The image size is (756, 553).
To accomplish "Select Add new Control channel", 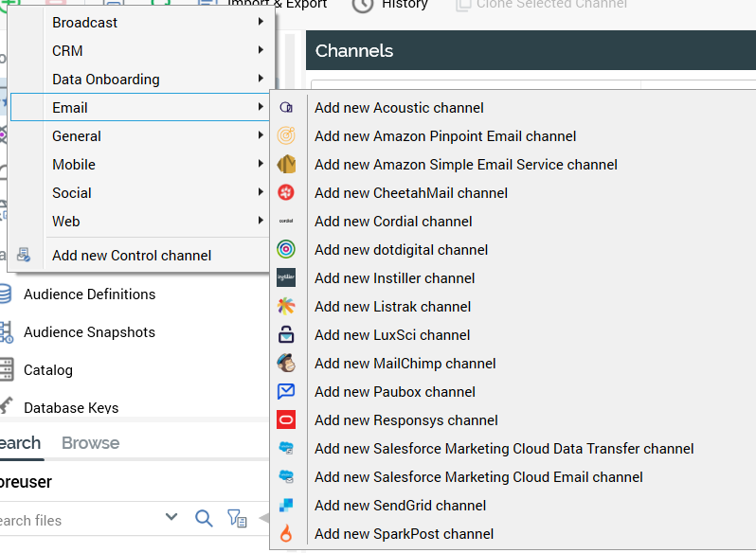I will pos(132,256).
